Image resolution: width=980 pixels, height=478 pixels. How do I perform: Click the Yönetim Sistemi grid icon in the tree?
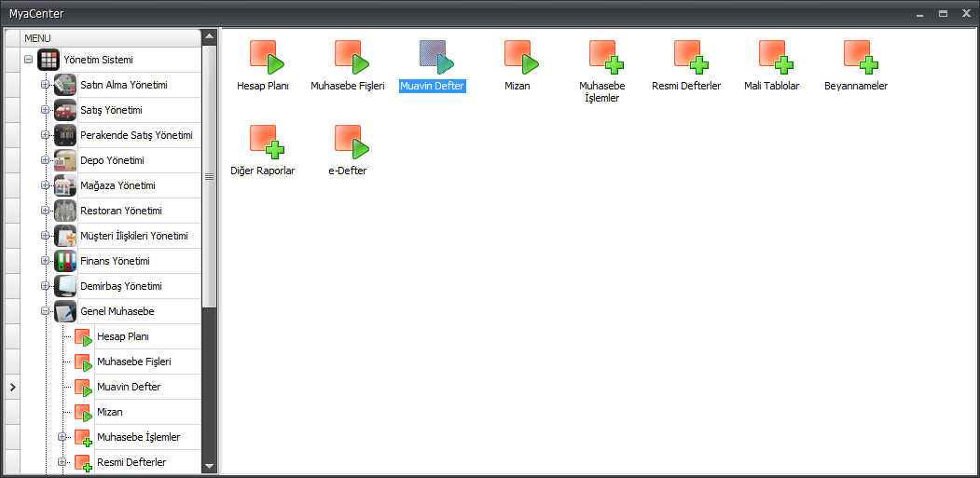pyautogui.click(x=48, y=60)
